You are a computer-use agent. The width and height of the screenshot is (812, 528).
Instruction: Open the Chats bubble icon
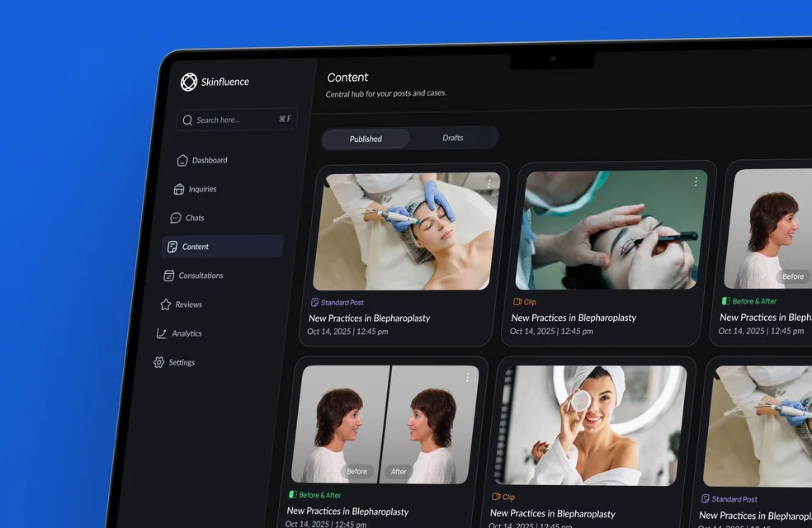(176, 218)
